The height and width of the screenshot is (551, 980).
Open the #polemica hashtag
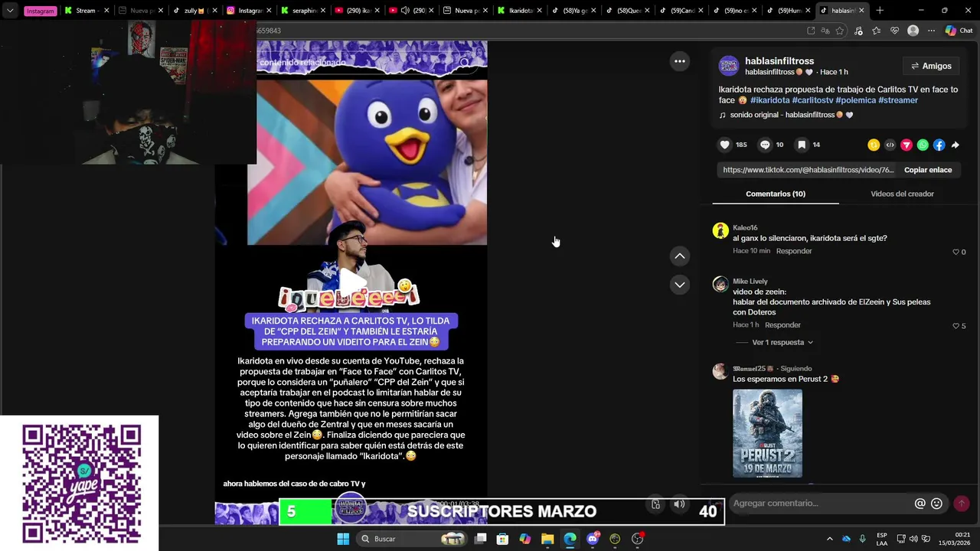click(x=855, y=100)
